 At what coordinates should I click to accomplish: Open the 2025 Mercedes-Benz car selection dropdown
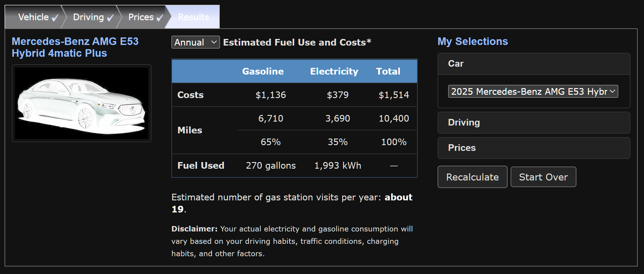533,91
